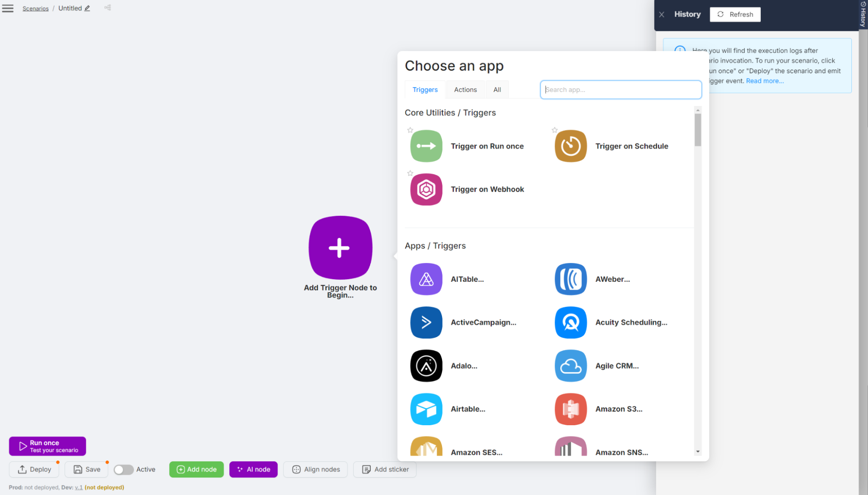Select the Trigger on Run once icon

[426, 146]
